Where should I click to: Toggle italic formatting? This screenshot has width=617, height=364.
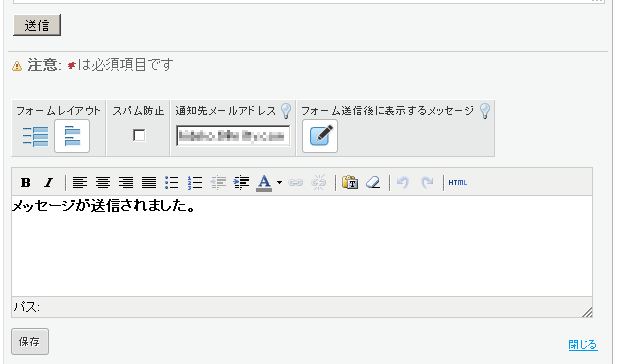click(48, 183)
